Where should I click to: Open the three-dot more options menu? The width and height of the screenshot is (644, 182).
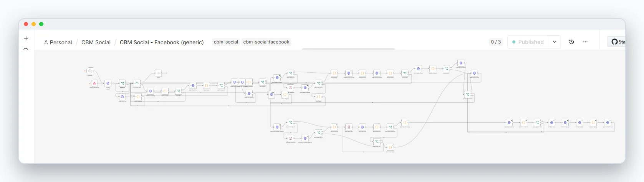click(585, 42)
